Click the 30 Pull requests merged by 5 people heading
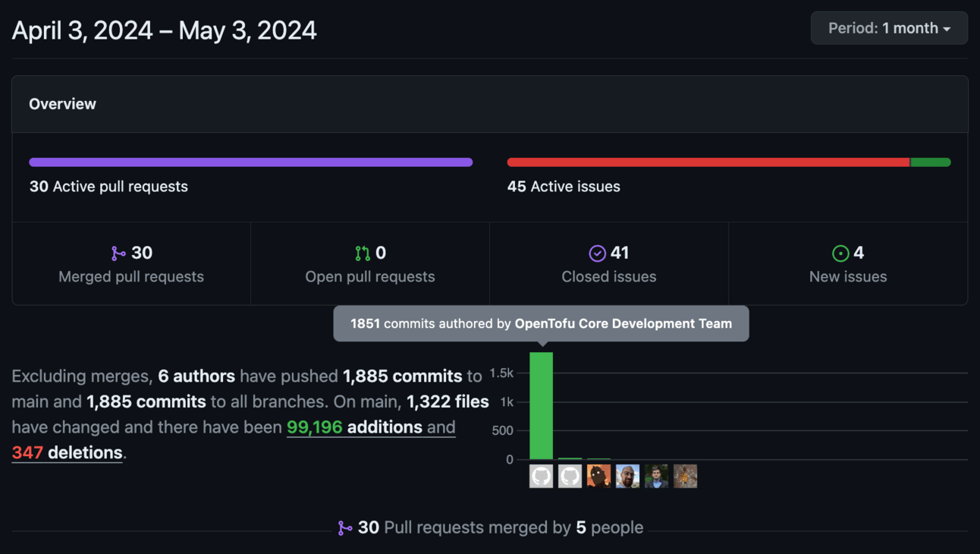This screenshot has width=980, height=554. tap(490, 527)
